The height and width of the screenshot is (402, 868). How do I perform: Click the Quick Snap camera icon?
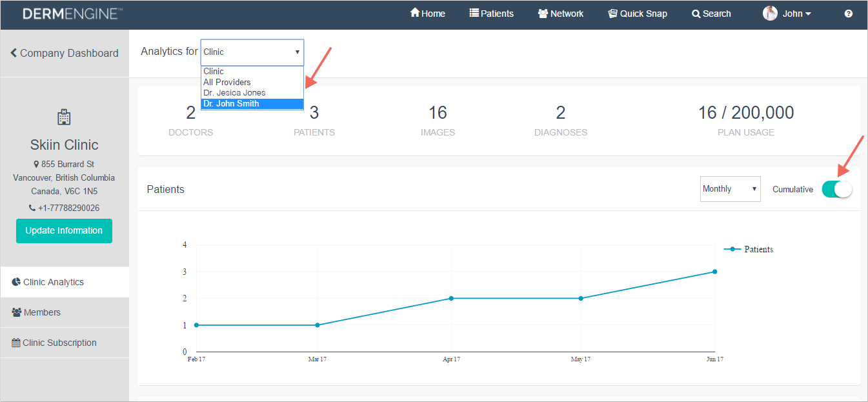point(612,14)
